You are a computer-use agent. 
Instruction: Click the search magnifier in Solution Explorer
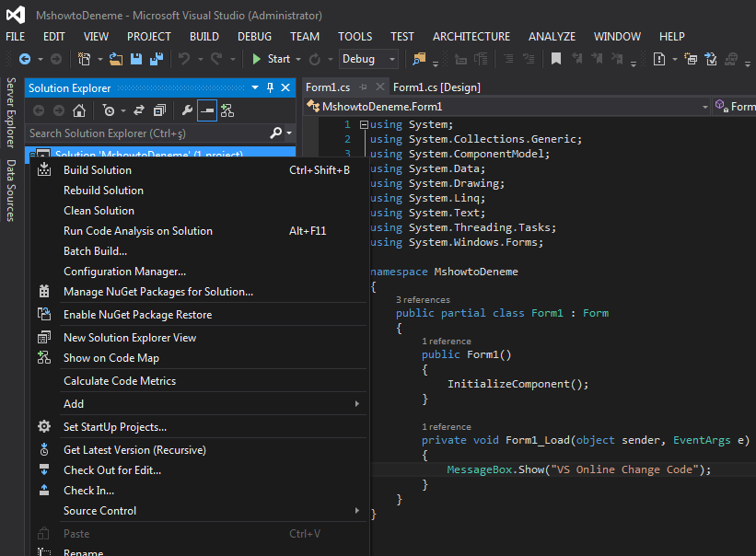pos(275,133)
